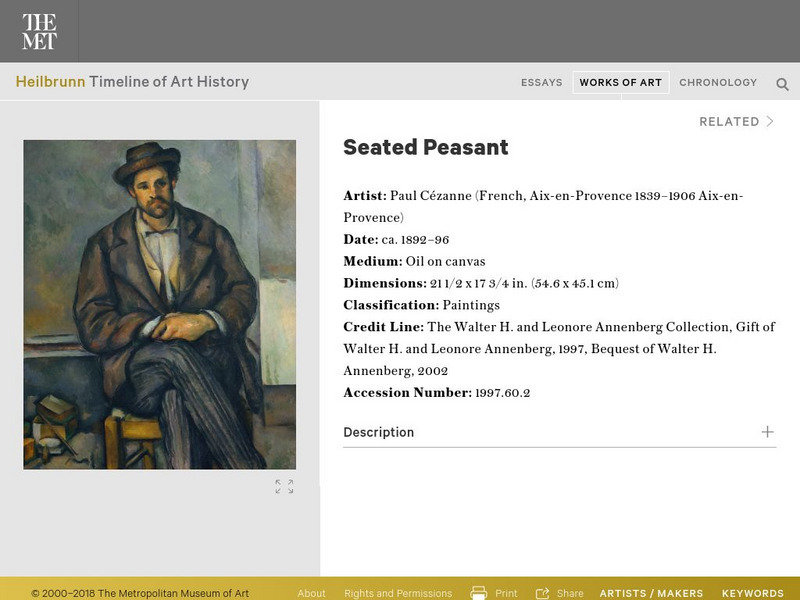The width and height of the screenshot is (800, 600).
Task: Click the share arrow icon
Action: (x=543, y=593)
